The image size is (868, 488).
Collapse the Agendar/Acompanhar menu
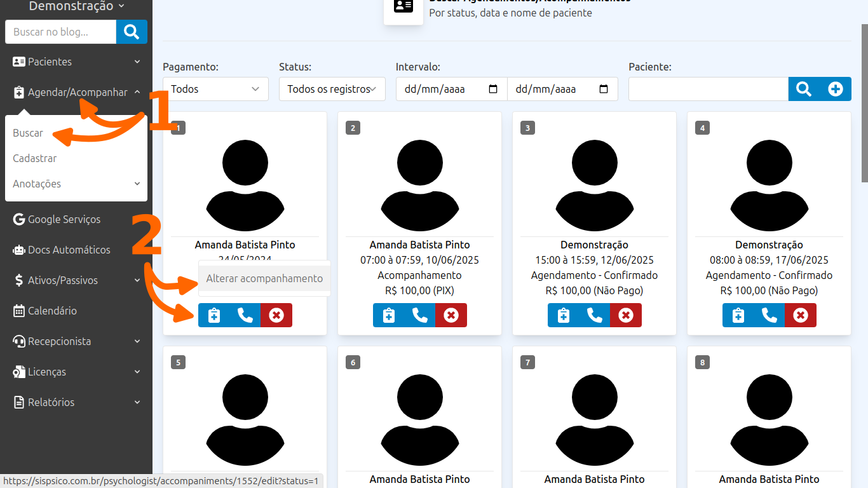click(x=76, y=92)
